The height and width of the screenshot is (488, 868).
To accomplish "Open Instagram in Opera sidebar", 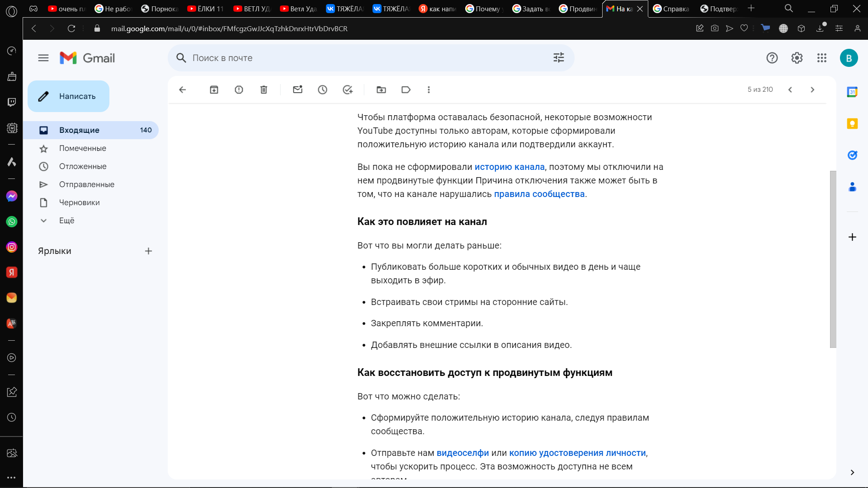I will point(12,247).
